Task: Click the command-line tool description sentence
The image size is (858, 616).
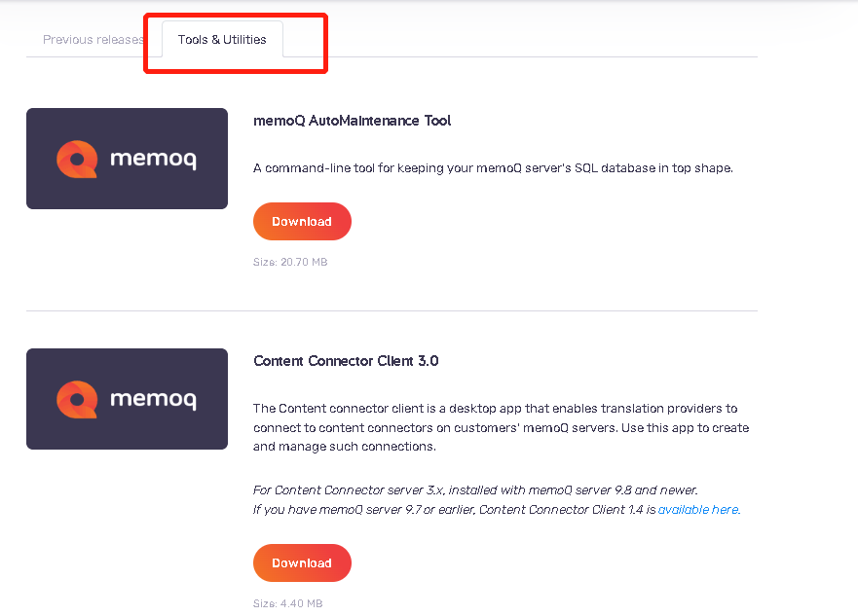Action: pos(493,167)
